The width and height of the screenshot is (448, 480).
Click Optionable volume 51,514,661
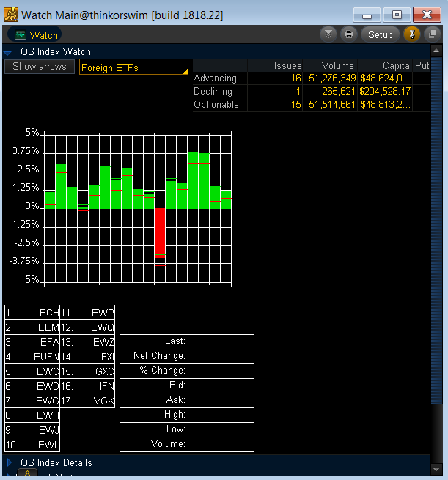click(332, 105)
